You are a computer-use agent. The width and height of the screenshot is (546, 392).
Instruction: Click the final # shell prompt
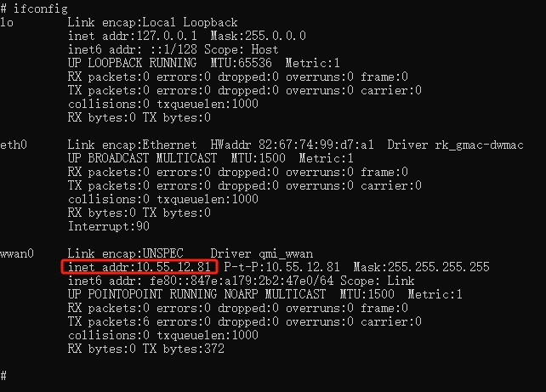(4, 376)
